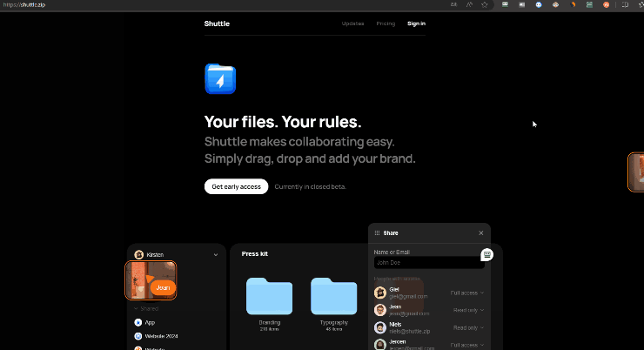Click Kirsten's avatar in the sidebar

[x=139, y=255]
